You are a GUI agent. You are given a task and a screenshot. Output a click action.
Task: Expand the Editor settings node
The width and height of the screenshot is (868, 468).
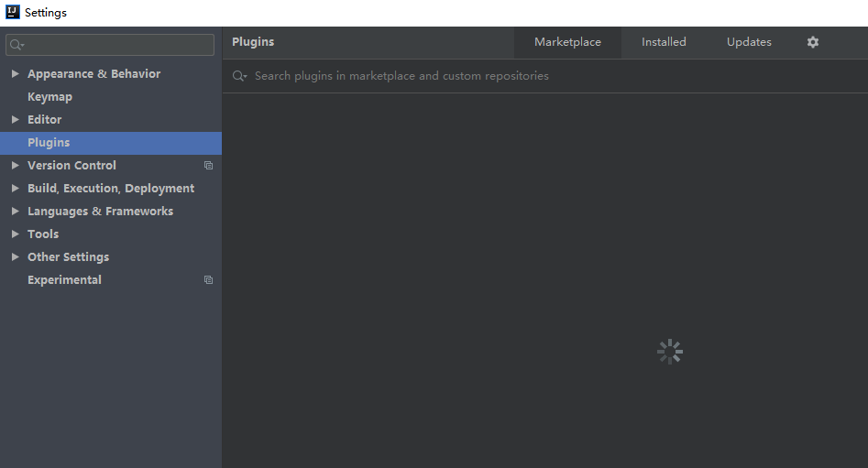point(15,120)
